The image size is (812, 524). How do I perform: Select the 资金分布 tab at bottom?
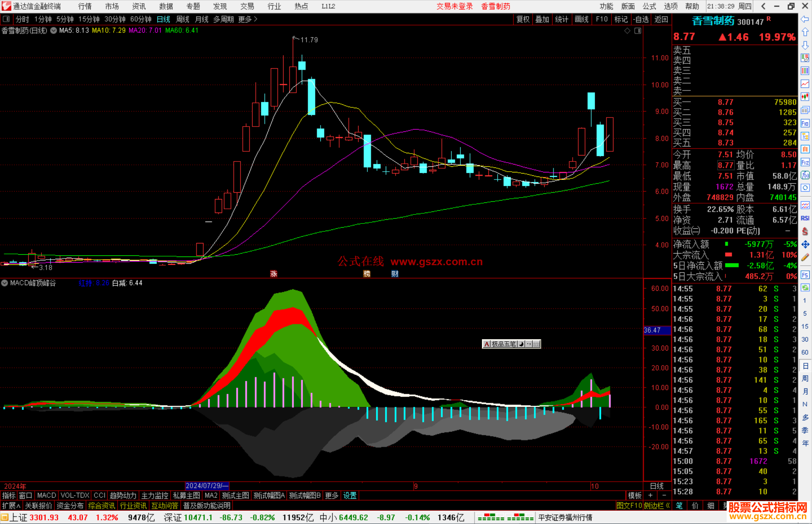point(70,506)
